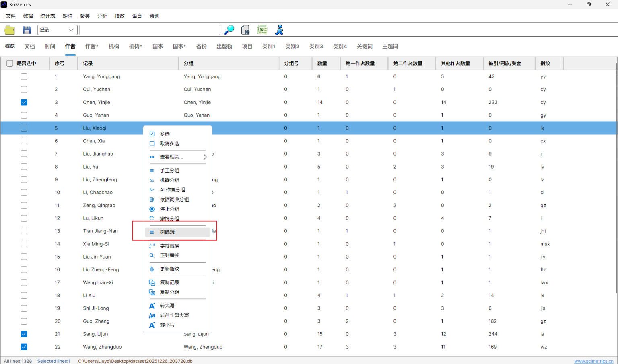618x364 pixels.
Task: Click the user account icon in toolbar
Action: (279, 30)
